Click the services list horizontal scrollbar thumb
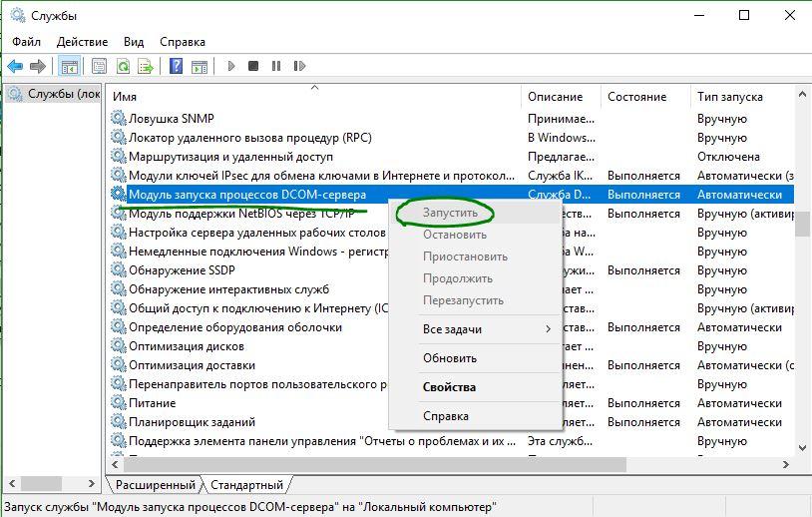 pyautogui.click(x=375, y=464)
